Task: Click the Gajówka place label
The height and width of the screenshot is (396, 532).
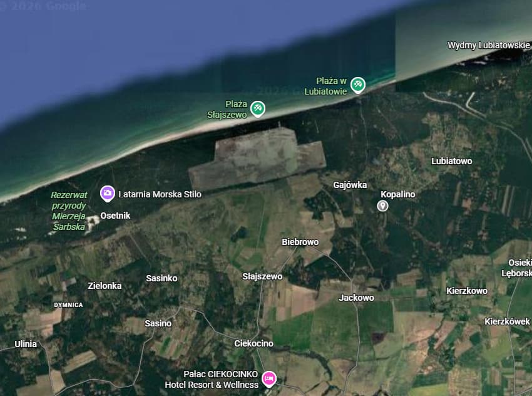Action: [x=350, y=185]
